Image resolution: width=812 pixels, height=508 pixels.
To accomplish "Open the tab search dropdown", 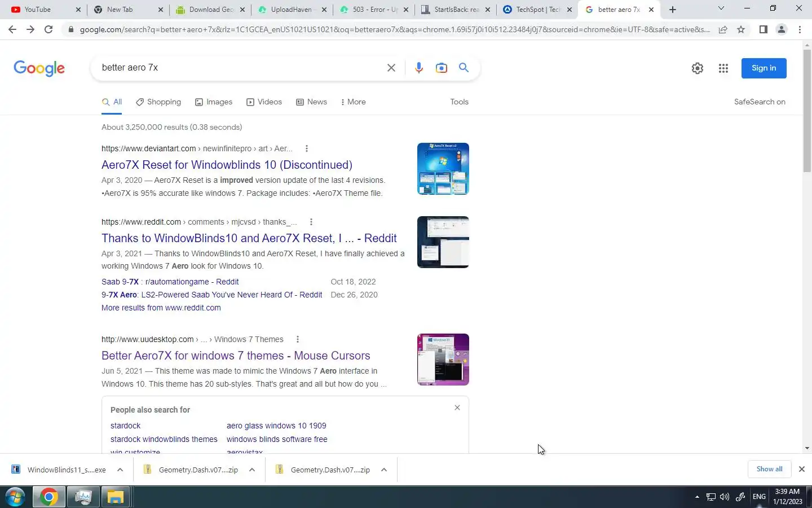I will click(721, 8).
